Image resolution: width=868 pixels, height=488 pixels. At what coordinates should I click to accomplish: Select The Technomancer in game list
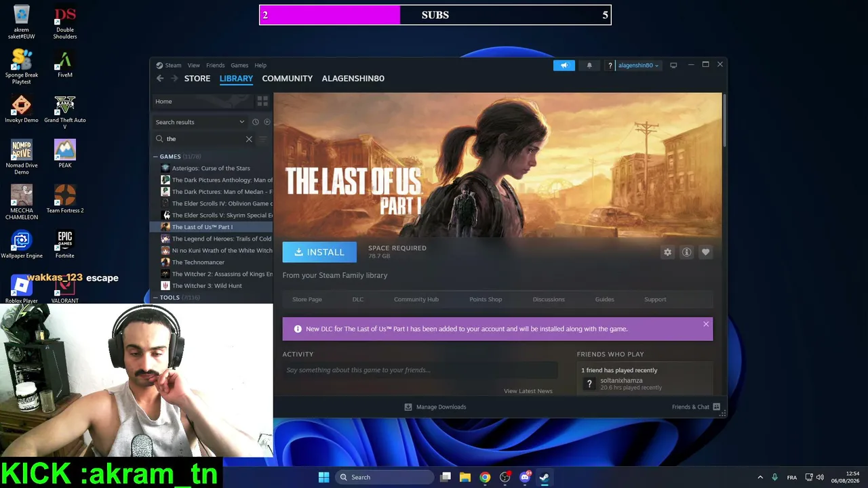coord(198,262)
